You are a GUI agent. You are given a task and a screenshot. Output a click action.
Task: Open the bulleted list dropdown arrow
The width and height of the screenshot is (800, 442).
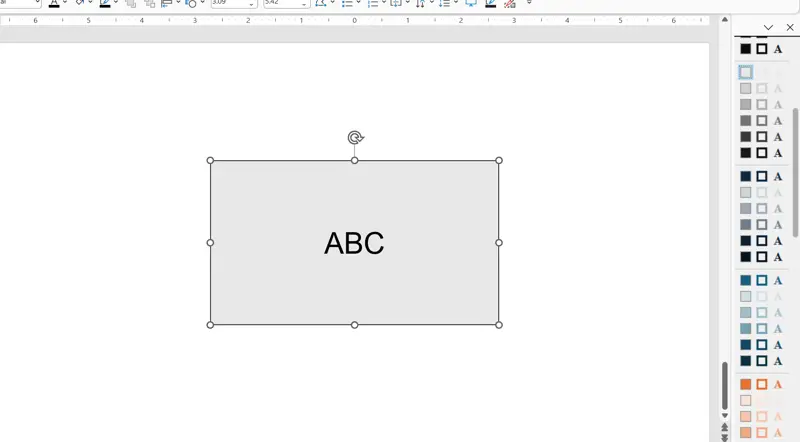click(358, 3)
